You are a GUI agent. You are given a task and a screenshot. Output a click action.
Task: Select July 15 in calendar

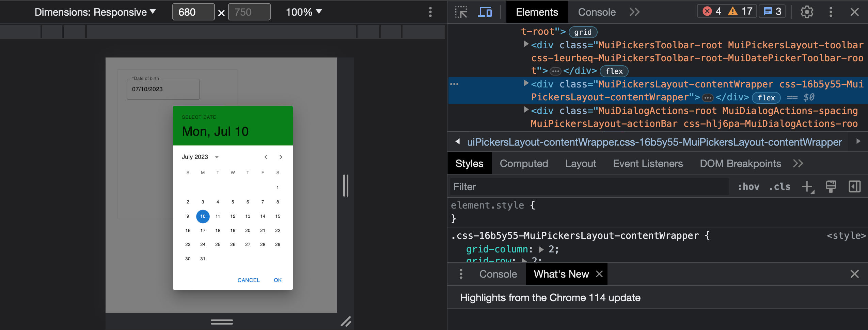coord(278,216)
